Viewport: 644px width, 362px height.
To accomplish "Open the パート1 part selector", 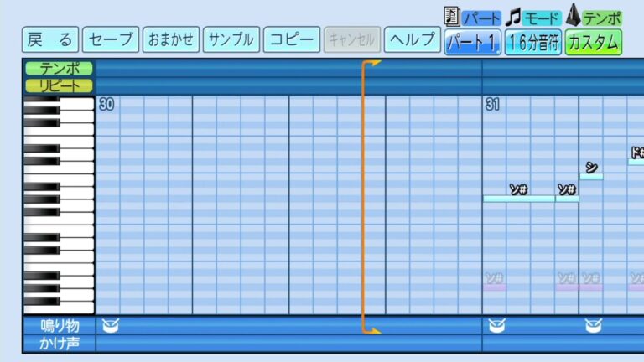I will [x=473, y=42].
